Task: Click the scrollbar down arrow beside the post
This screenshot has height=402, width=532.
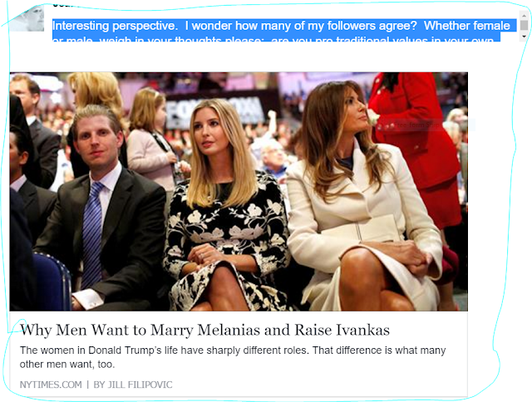Action: coord(525,37)
